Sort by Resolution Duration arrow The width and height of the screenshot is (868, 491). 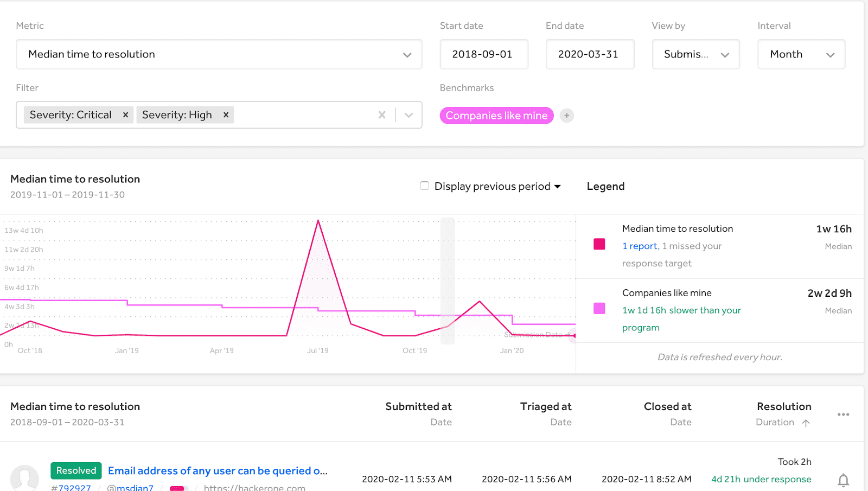(806, 423)
